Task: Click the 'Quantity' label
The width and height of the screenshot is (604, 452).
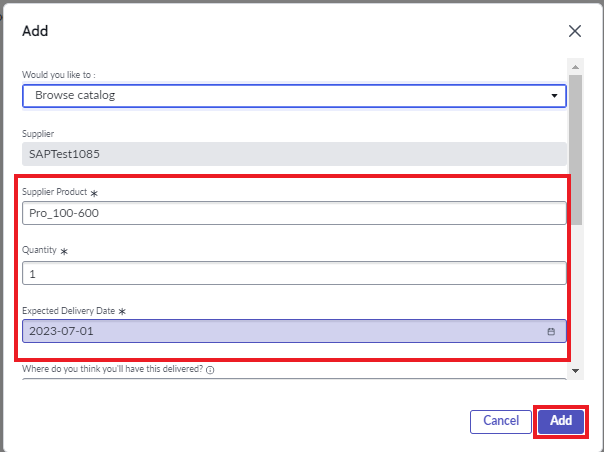Action: 39,250
